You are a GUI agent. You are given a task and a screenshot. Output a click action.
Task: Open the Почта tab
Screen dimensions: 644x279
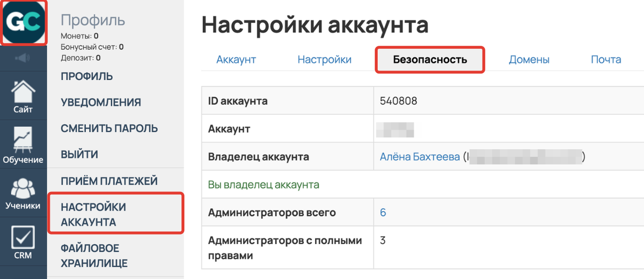pyautogui.click(x=606, y=60)
